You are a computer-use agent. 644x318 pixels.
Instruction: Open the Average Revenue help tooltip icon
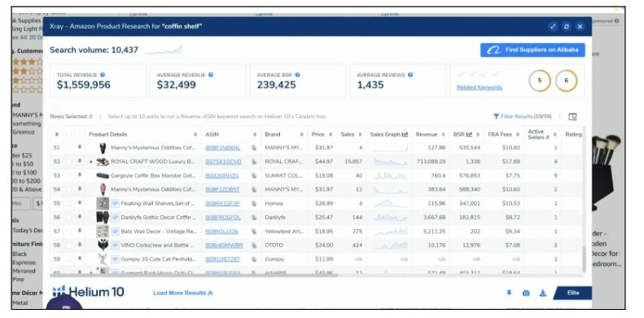click(x=211, y=75)
